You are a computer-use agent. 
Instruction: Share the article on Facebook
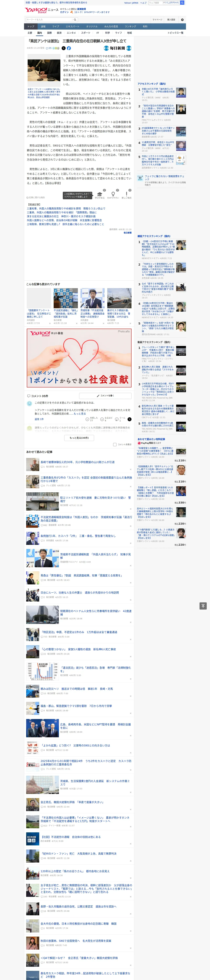[x=69, y=48]
